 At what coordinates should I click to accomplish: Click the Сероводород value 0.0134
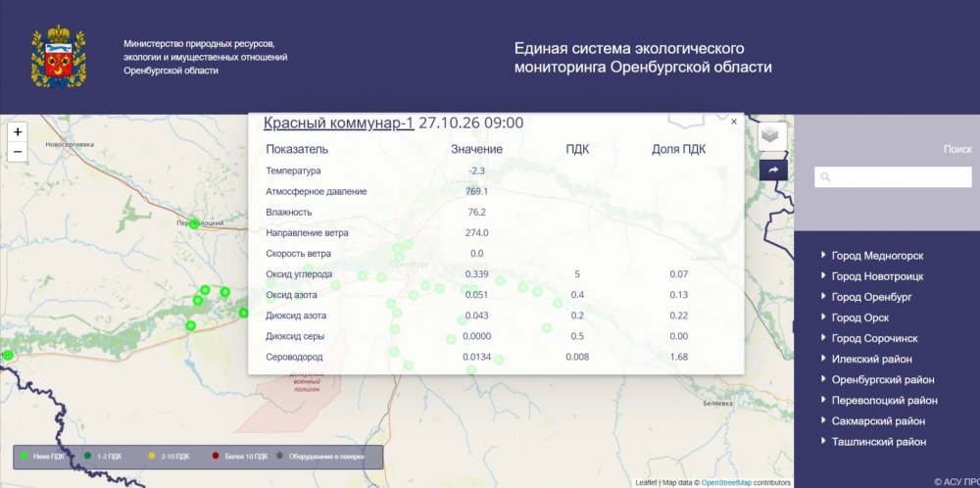(x=477, y=357)
